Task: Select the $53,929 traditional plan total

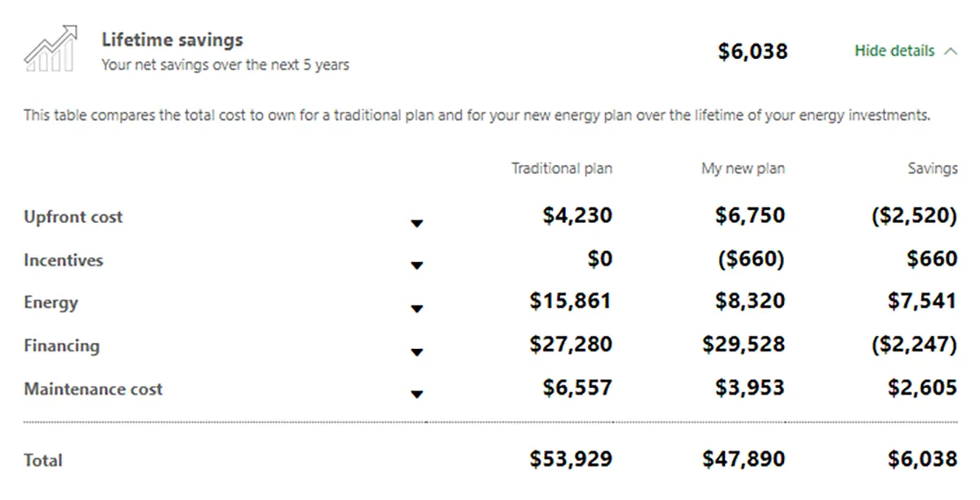Action: coord(571,459)
